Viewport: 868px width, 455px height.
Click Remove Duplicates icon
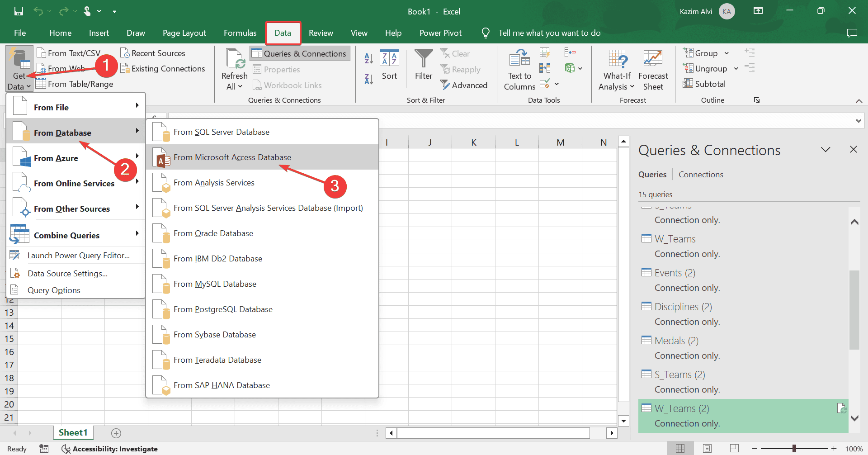pyautogui.click(x=545, y=68)
